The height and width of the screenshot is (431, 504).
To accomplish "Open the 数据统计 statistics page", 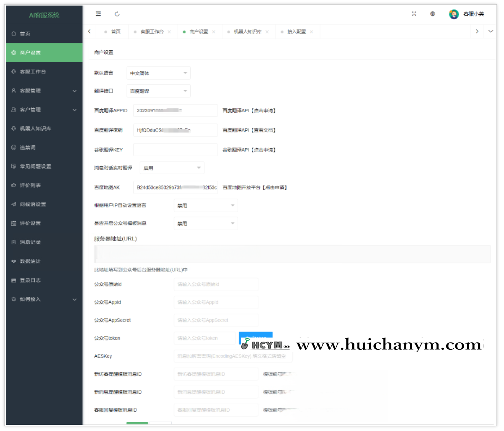I will click(x=29, y=261).
